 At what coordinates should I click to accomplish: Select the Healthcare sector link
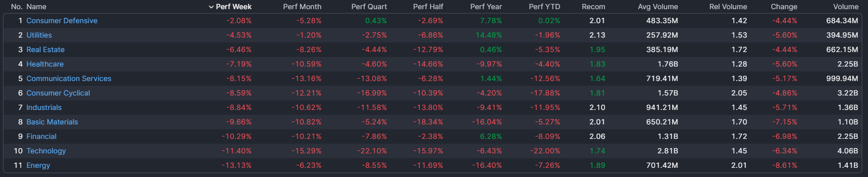point(45,64)
